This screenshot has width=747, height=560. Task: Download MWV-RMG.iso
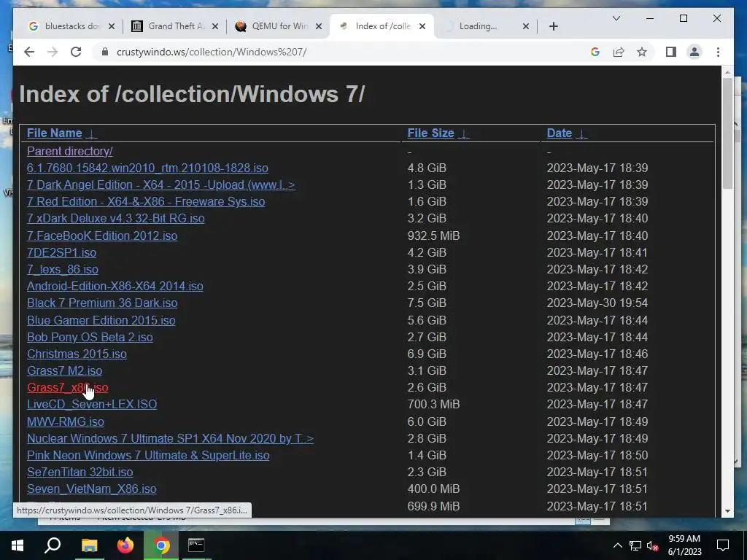65,421
